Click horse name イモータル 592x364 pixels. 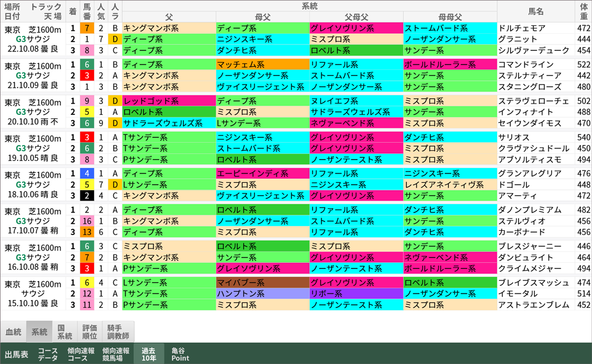(x=517, y=294)
